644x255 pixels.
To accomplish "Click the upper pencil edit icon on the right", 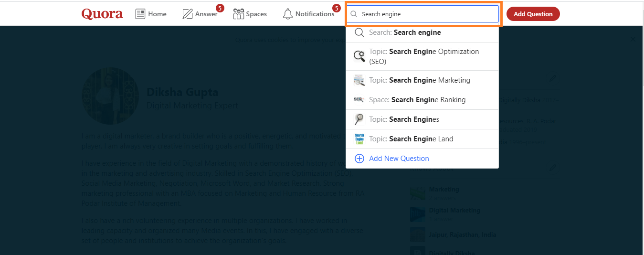I will (553, 78).
